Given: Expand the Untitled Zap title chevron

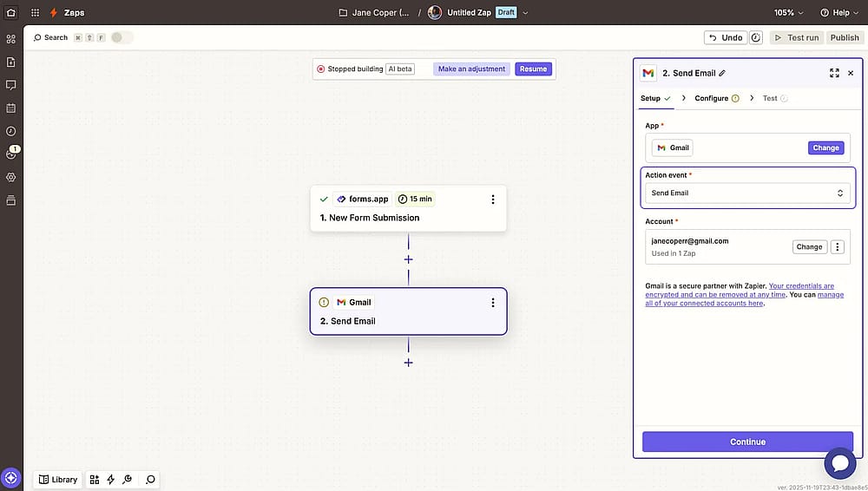Looking at the screenshot, I should point(525,13).
